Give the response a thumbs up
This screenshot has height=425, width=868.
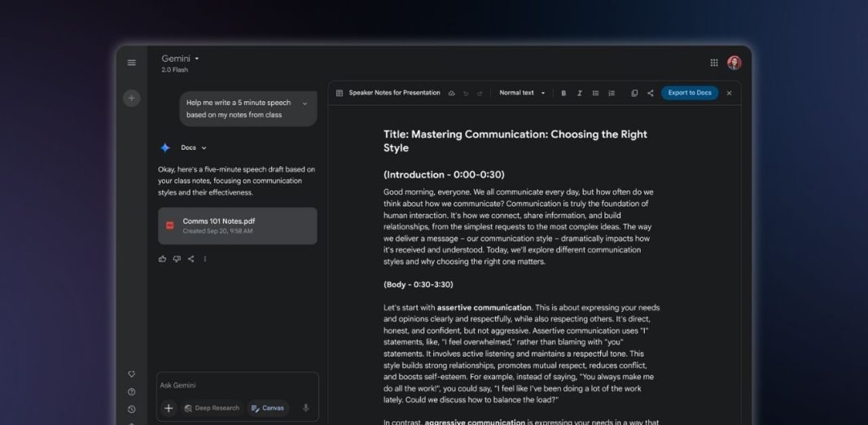[x=162, y=258]
